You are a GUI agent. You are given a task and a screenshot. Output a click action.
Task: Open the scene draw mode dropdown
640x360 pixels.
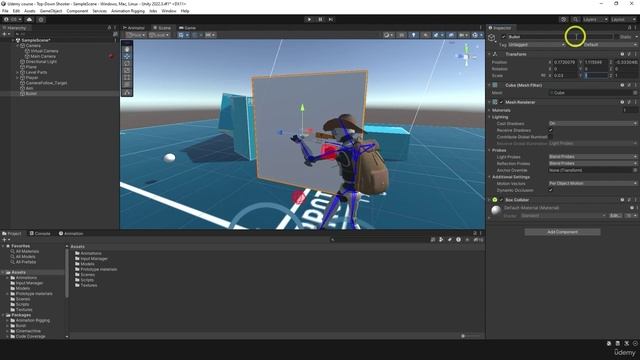tap(389, 35)
